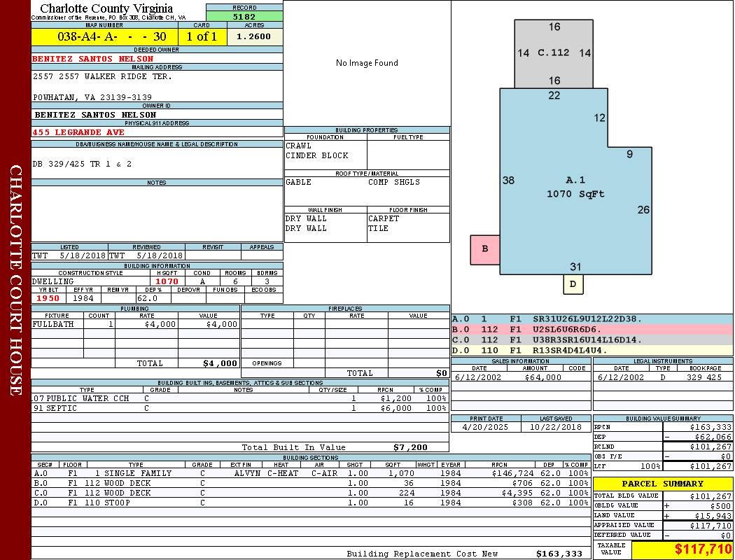Click the red year built value 1950
This screenshot has width=735, height=560.
click(x=48, y=298)
